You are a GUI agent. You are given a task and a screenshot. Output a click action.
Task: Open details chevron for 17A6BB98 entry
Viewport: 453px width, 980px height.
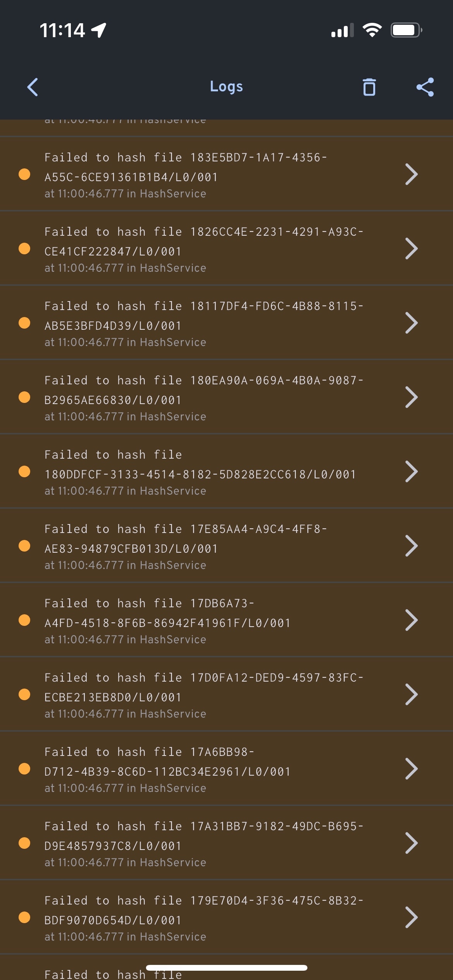(411, 769)
